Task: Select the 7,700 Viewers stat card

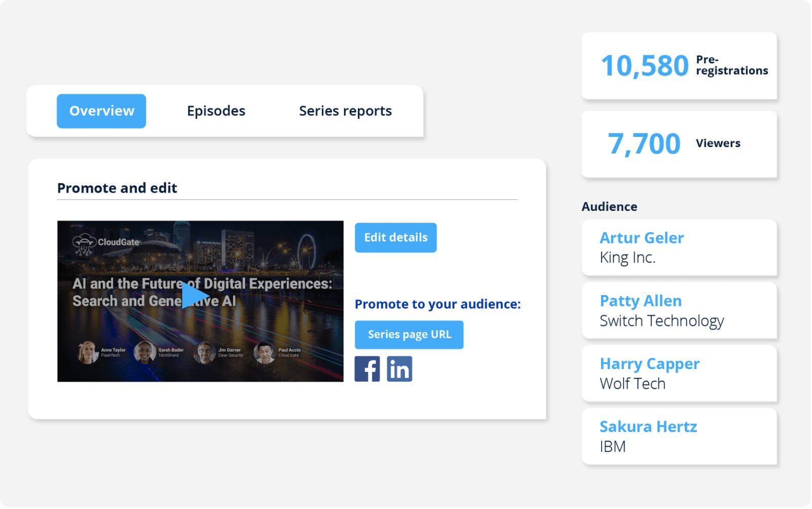Action: [x=680, y=144]
